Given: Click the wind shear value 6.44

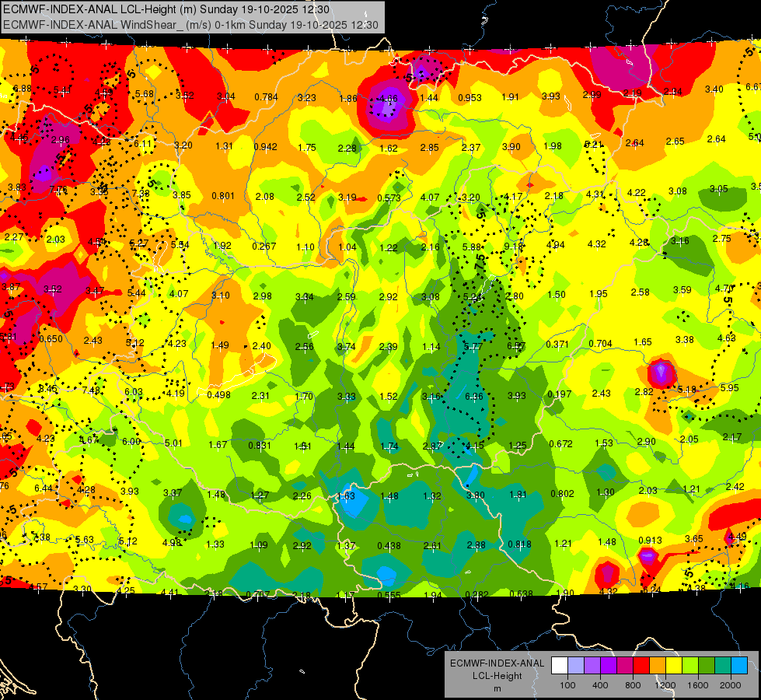Looking at the screenshot, I should click(44, 488).
